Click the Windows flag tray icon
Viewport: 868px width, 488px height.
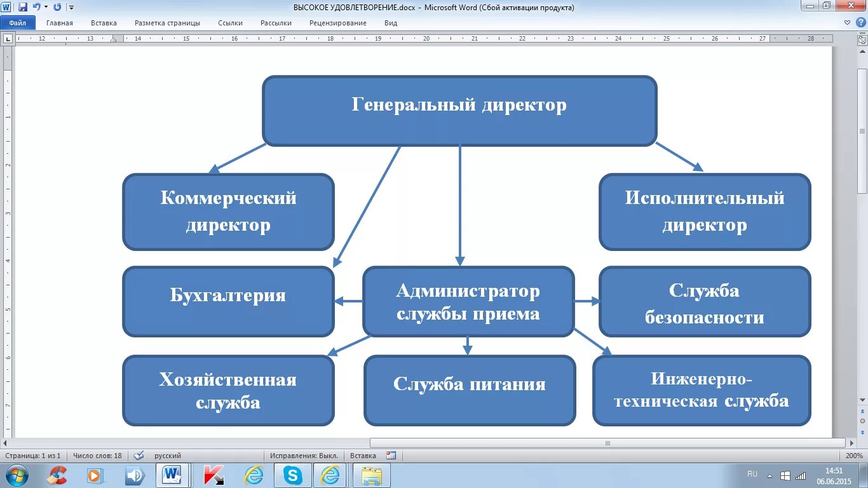(x=785, y=475)
